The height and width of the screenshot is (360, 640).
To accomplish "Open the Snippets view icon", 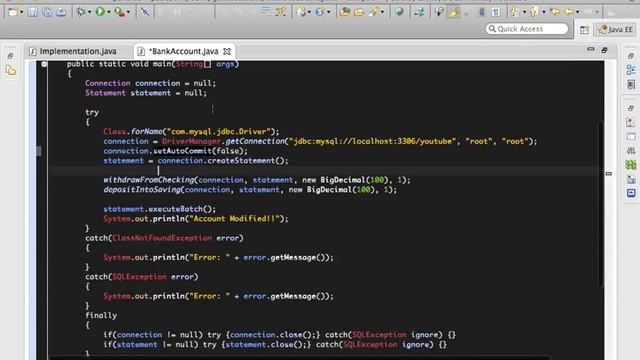I will (631, 179).
